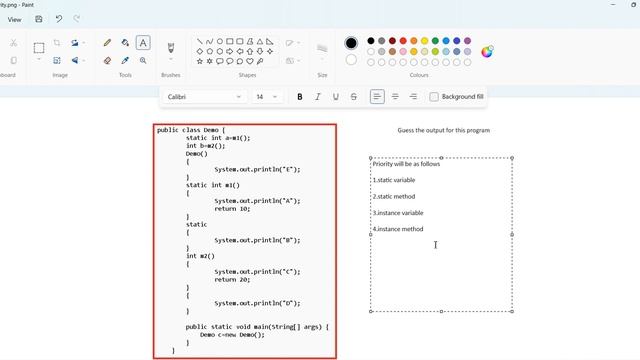Pick the Five-point star shape
This screenshot has width=640, height=360.
tap(200, 61)
